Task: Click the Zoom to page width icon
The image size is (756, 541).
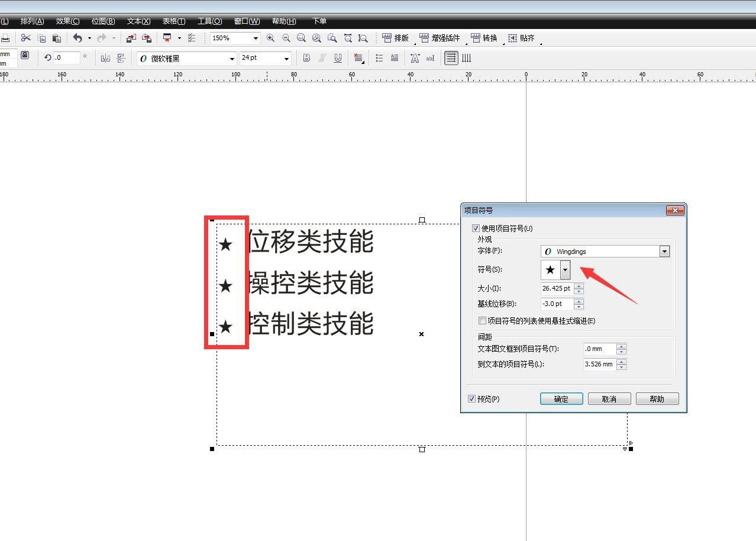Action: (x=348, y=38)
